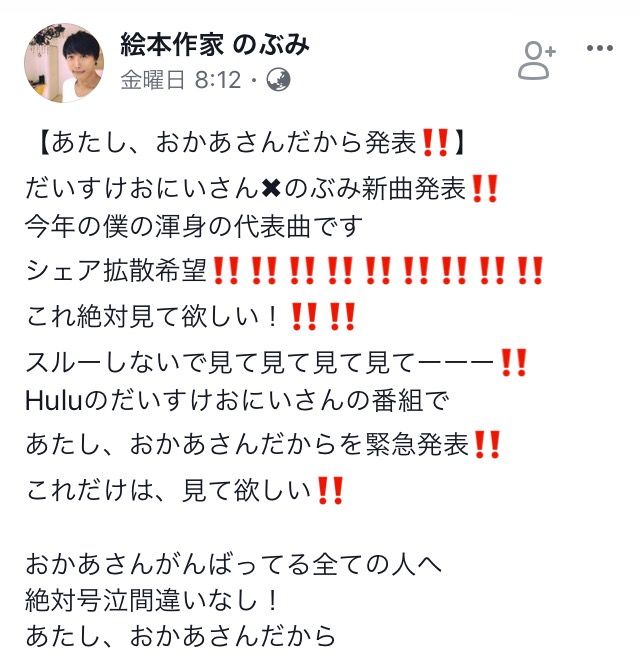This screenshot has height=667, width=640.
Task: Open the author's round profile picture
Action: (64, 63)
